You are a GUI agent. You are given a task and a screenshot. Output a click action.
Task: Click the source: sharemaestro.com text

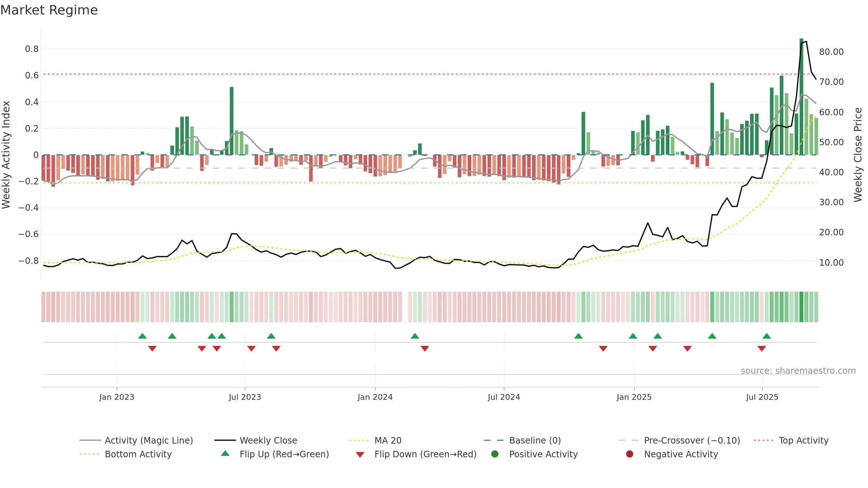point(798,371)
